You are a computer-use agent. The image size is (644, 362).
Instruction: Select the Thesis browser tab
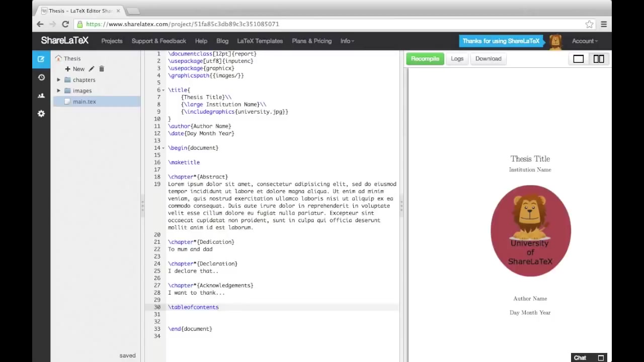pyautogui.click(x=80, y=11)
